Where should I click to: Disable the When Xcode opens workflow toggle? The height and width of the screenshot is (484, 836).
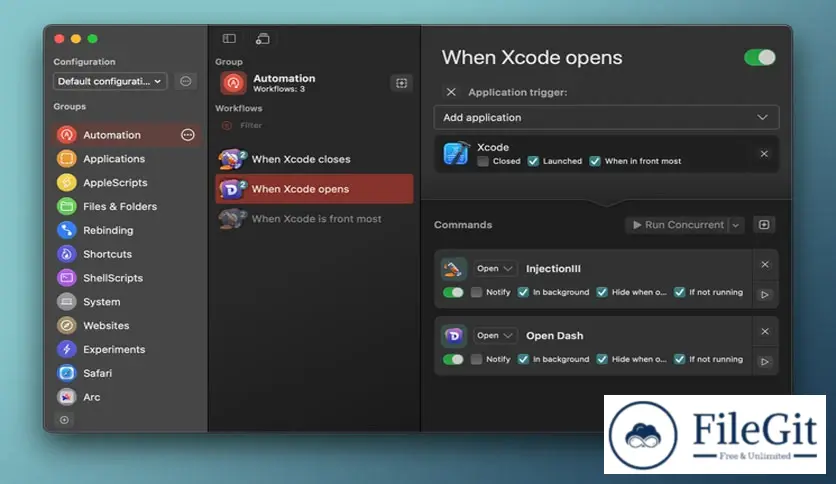(x=760, y=58)
